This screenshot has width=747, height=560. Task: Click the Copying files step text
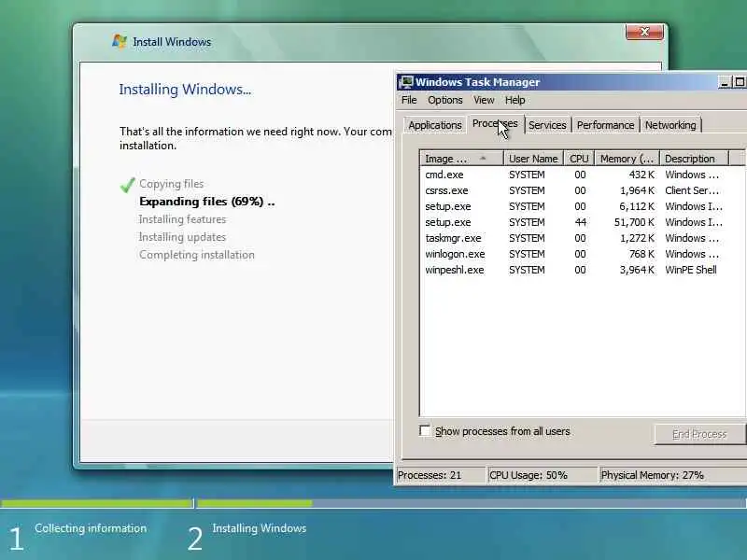click(x=172, y=184)
